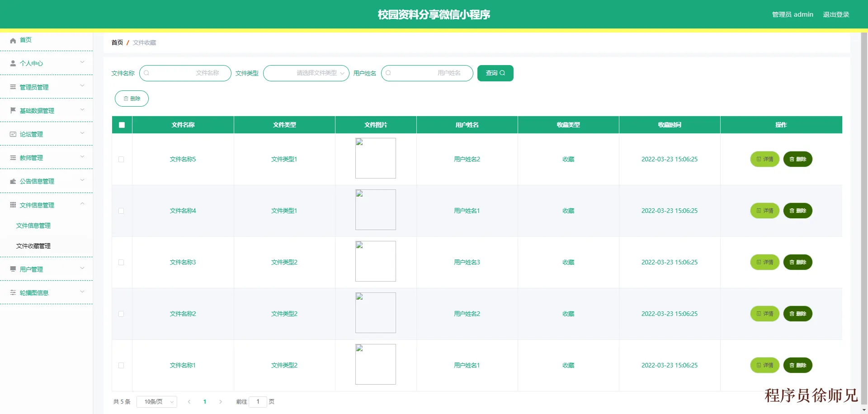Click 详情 for 文件名称4 row
This screenshot has height=414, width=868.
(x=765, y=211)
